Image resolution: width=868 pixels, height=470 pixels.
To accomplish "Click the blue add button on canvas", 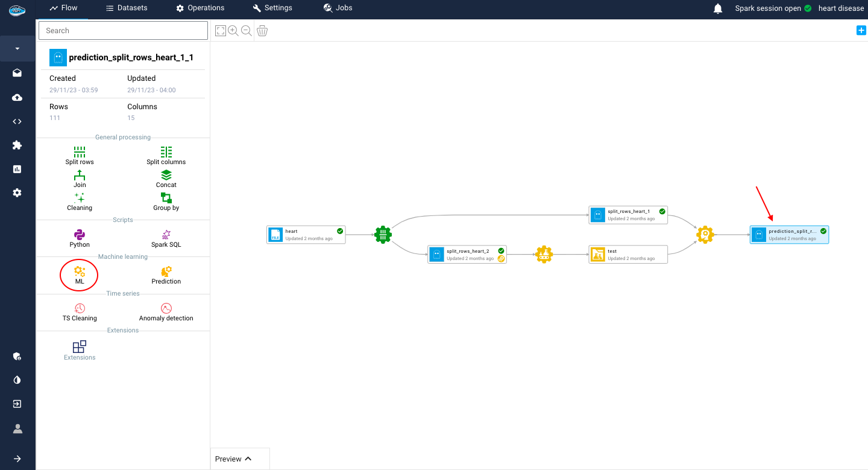I will tap(861, 31).
